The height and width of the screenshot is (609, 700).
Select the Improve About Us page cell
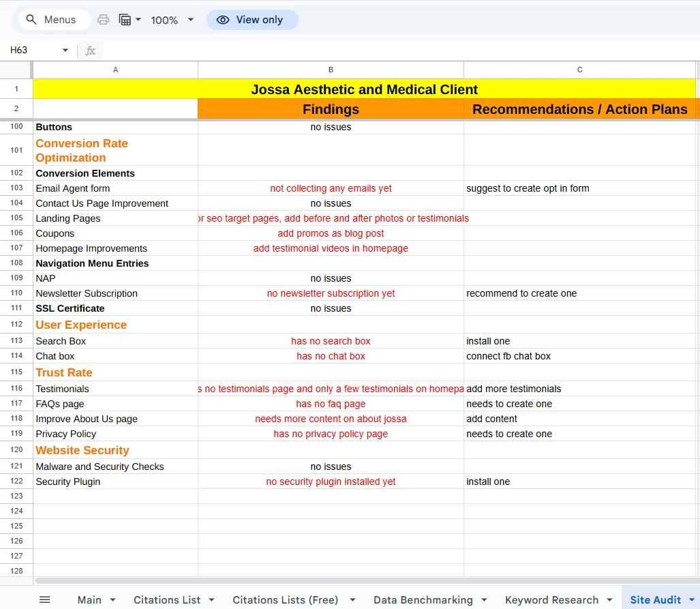point(116,419)
